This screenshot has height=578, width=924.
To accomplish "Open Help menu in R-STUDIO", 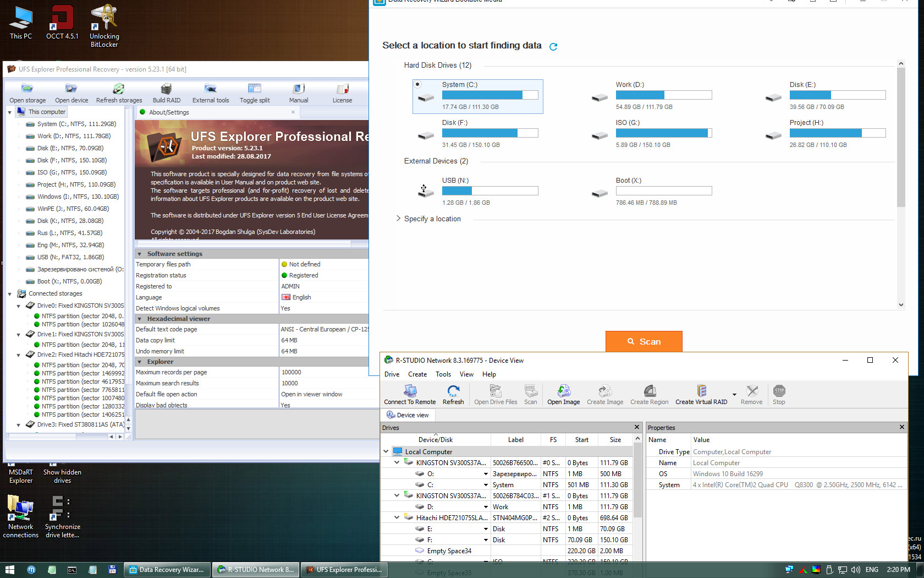I will pos(489,374).
